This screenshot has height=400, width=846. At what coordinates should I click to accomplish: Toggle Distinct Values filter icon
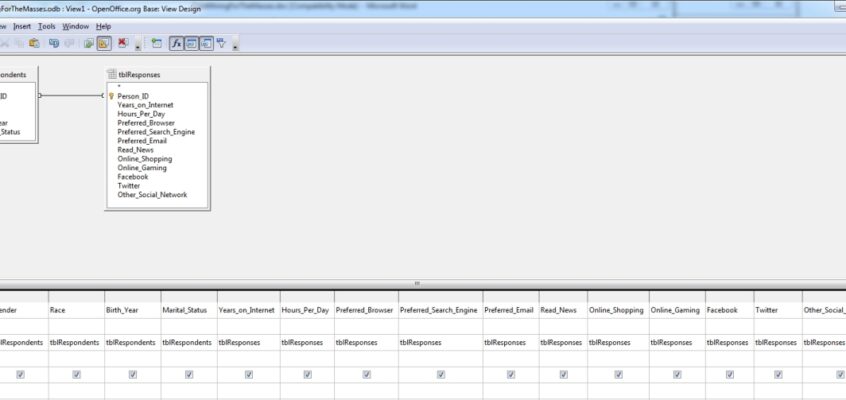[221, 44]
